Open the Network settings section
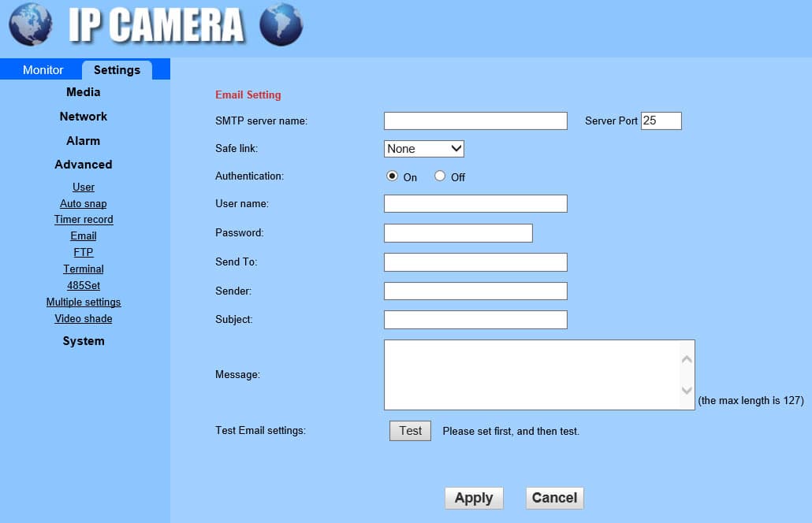Viewport: 812px width, 523px height. pyautogui.click(x=84, y=117)
